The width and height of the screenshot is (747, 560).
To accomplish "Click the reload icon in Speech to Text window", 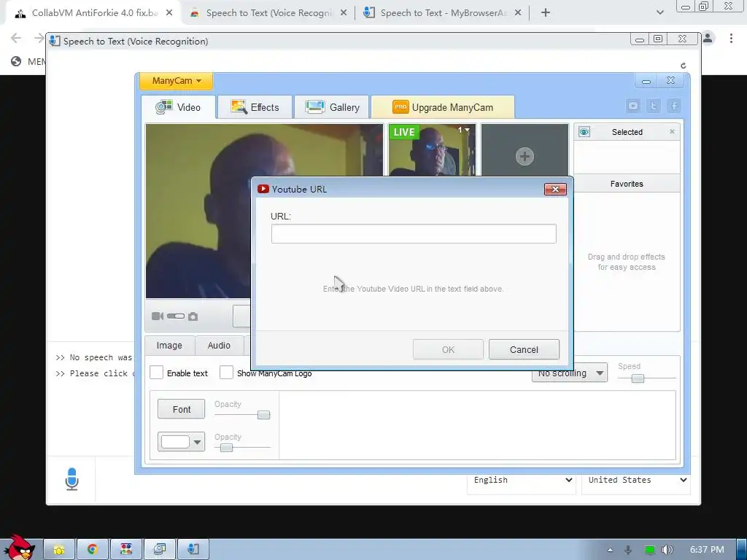I will click(x=683, y=66).
